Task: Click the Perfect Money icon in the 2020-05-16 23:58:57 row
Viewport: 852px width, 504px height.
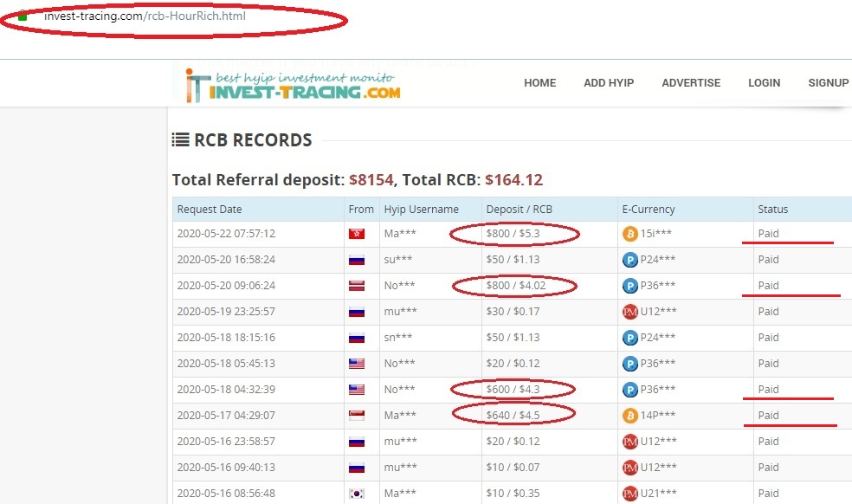Action: [629, 442]
